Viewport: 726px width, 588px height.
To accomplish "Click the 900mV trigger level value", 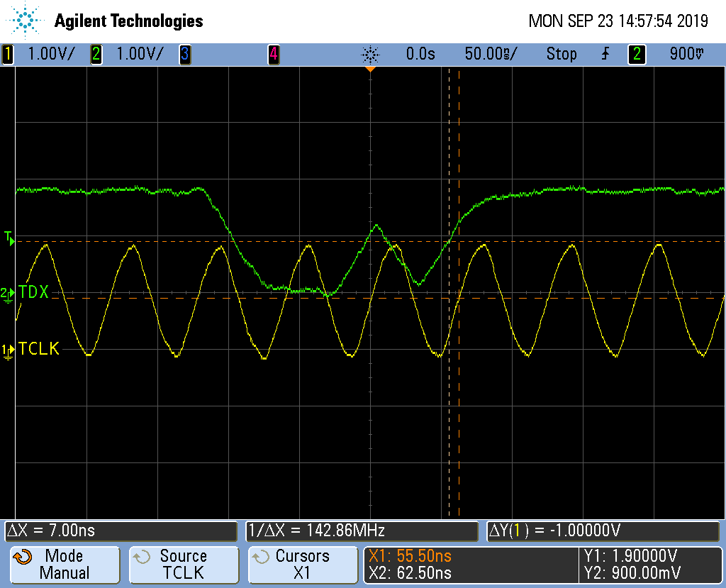I will (686, 54).
